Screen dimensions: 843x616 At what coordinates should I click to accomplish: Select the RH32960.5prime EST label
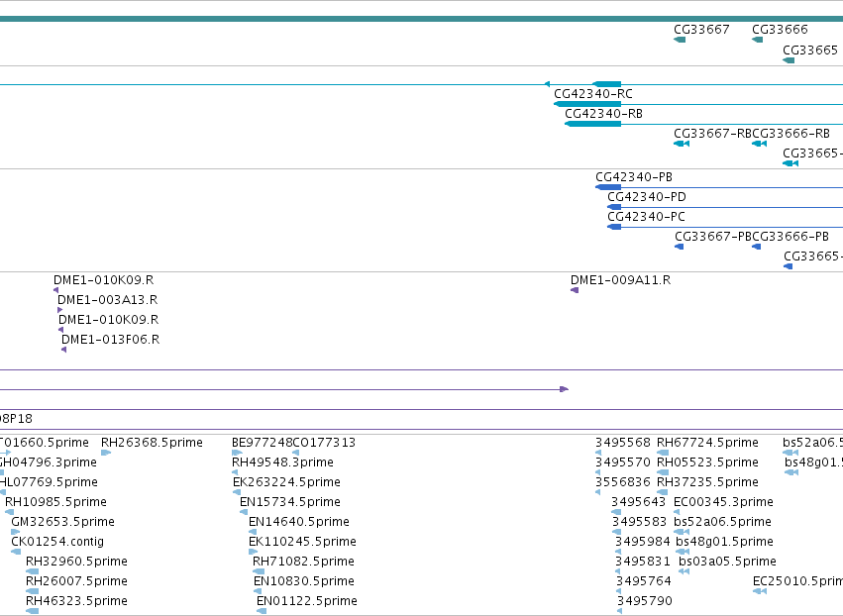(x=77, y=562)
